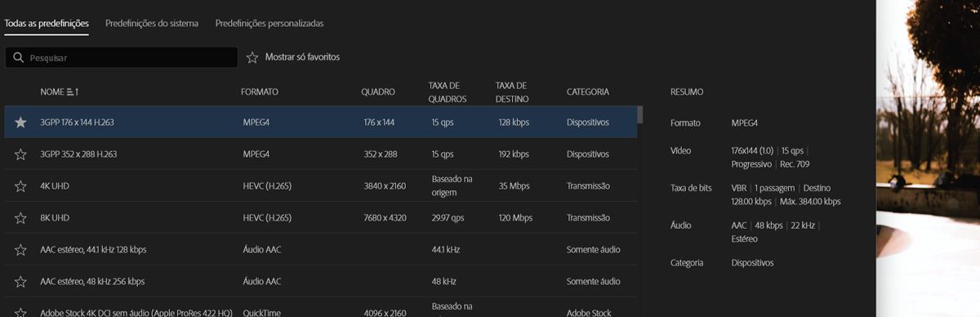This screenshot has height=317, width=980.
Task: Click the NOME sort order icon
Action: [73, 92]
